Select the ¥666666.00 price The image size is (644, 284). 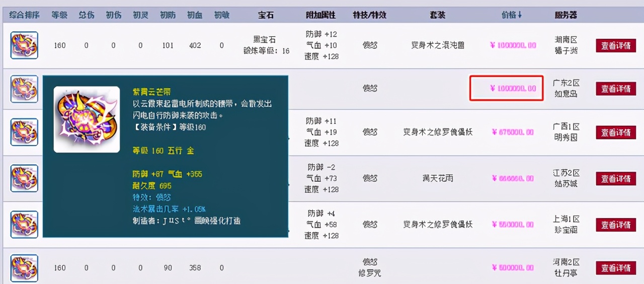pyautogui.click(x=513, y=178)
